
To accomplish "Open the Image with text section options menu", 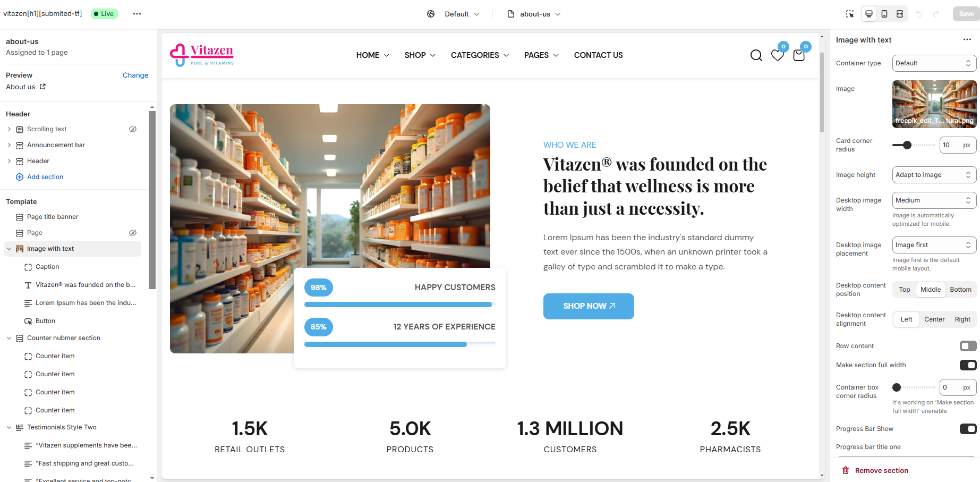I will click(x=967, y=40).
